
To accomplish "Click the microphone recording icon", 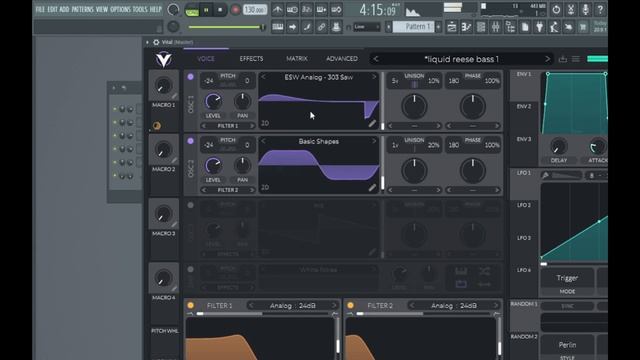I will 585,9.
